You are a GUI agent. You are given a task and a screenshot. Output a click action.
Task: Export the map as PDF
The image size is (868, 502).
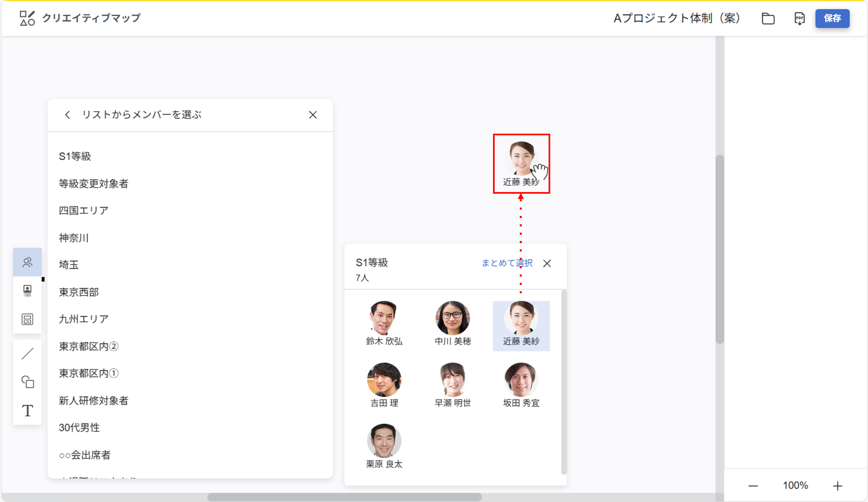(x=799, y=19)
